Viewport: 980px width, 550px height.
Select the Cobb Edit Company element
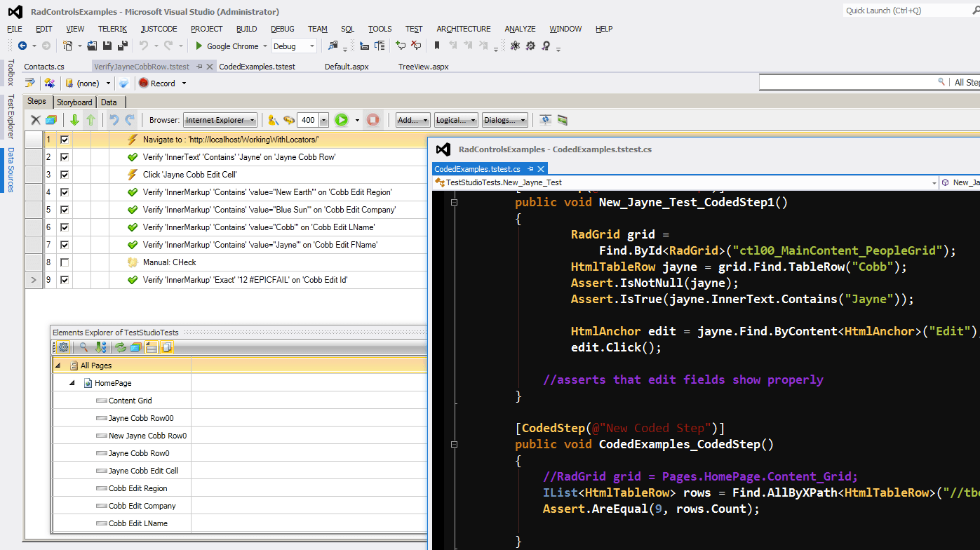(x=142, y=506)
